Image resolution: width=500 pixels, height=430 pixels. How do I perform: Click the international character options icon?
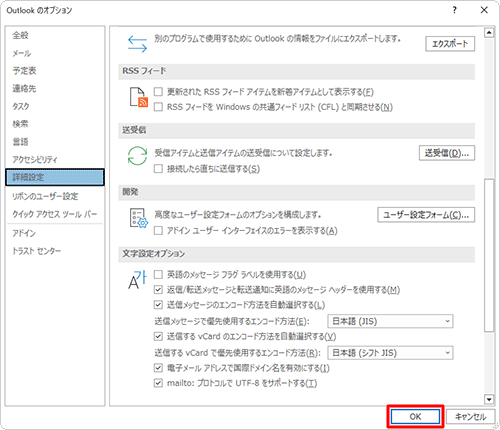[x=137, y=280]
